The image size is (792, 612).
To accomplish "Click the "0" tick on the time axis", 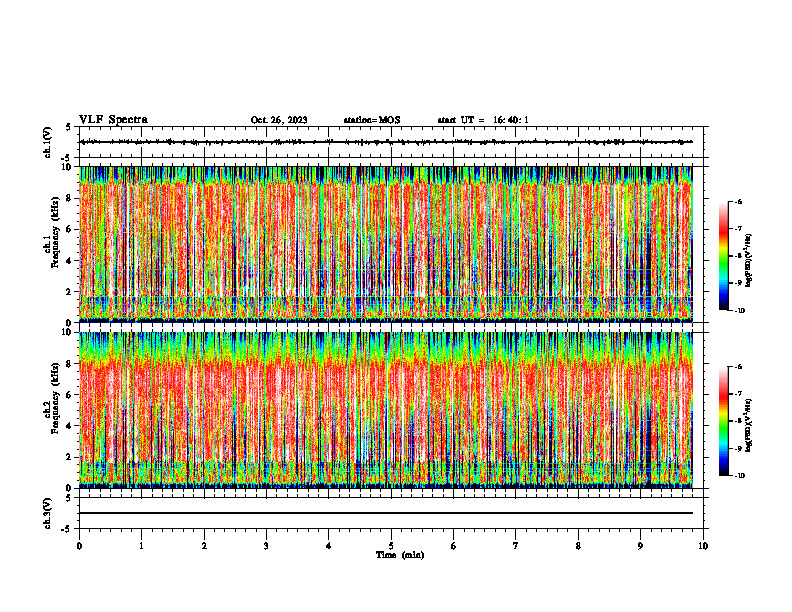I will click(79, 546).
